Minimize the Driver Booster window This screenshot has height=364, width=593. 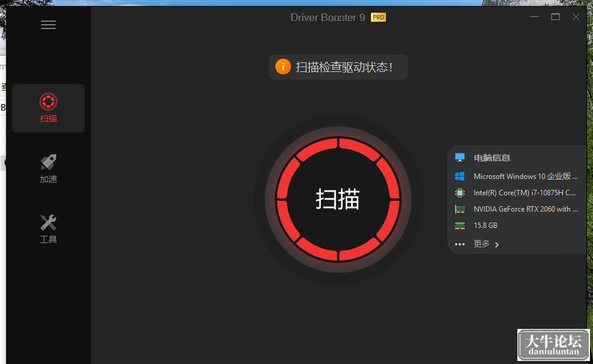point(535,17)
